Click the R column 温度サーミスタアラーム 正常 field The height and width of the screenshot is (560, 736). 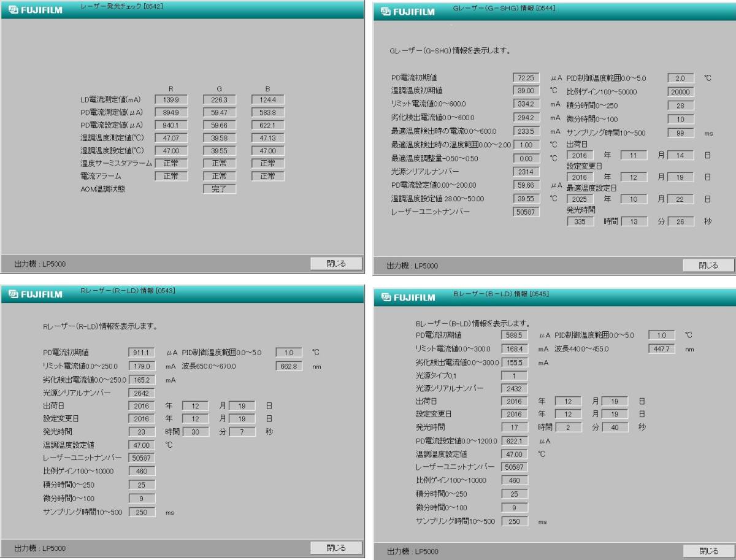(171, 164)
